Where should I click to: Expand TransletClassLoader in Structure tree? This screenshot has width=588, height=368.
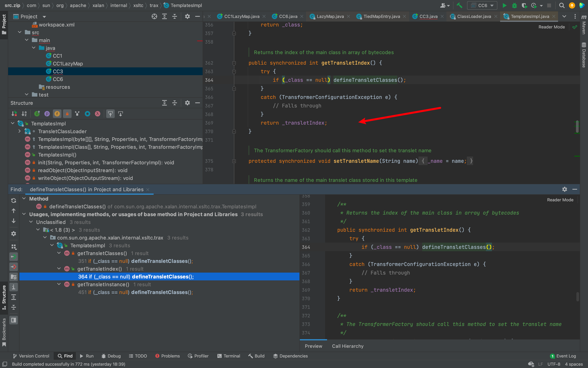coord(20,131)
